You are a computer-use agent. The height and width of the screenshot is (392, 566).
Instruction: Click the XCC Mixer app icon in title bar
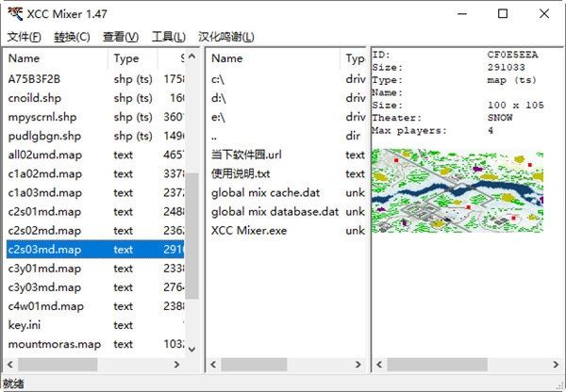pos(15,14)
